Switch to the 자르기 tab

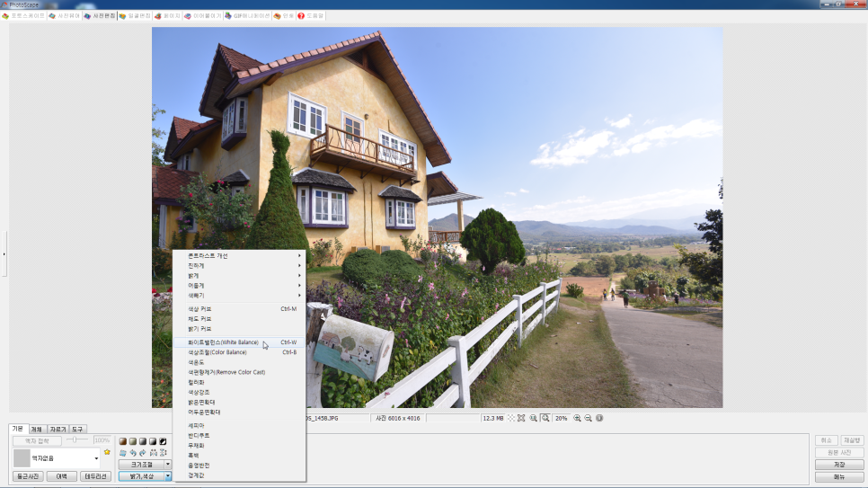point(58,430)
